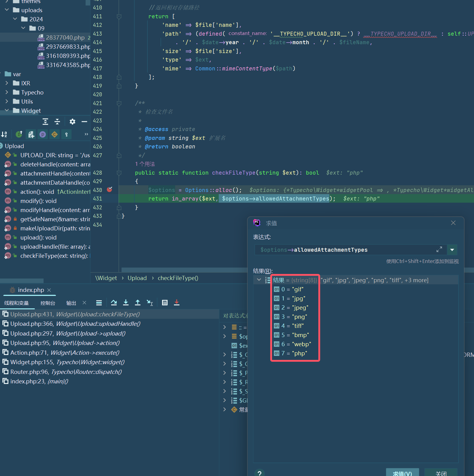Click the 求值(V) evaluate button

[402, 473]
